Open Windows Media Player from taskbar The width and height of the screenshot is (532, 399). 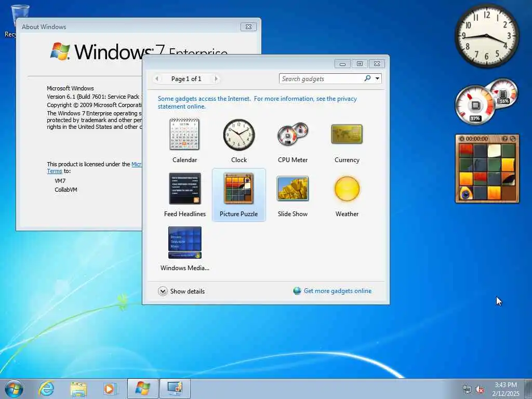[110, 389]
